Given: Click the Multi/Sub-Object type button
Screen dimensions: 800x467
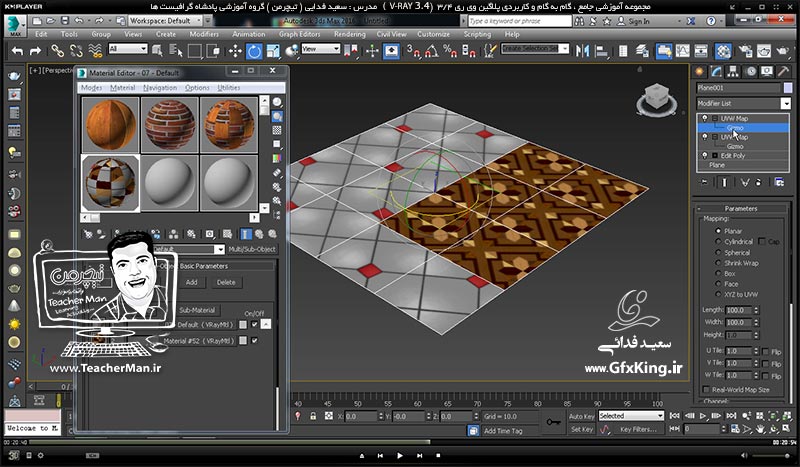Looking at the screenshot, I should point(252,249).
